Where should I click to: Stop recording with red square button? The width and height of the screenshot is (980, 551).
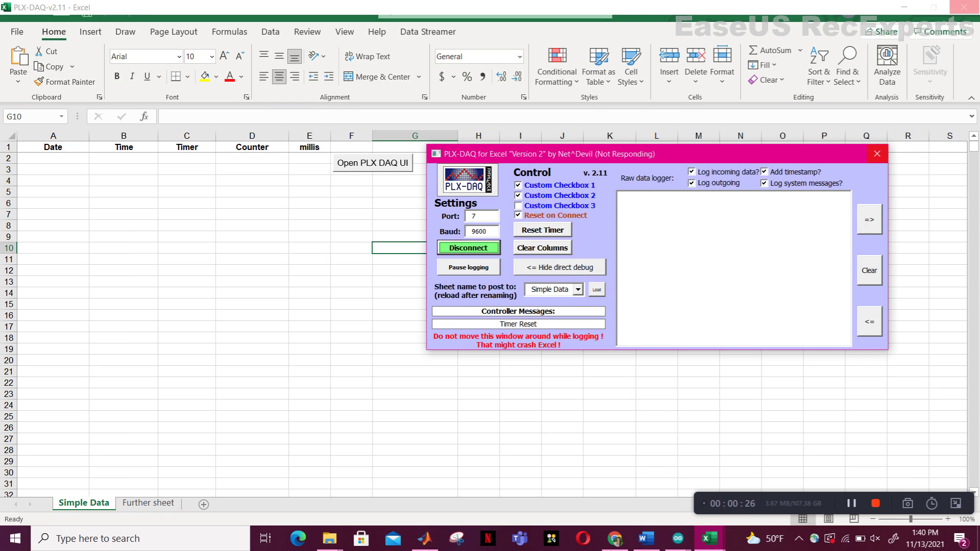(x=875, y=503)
